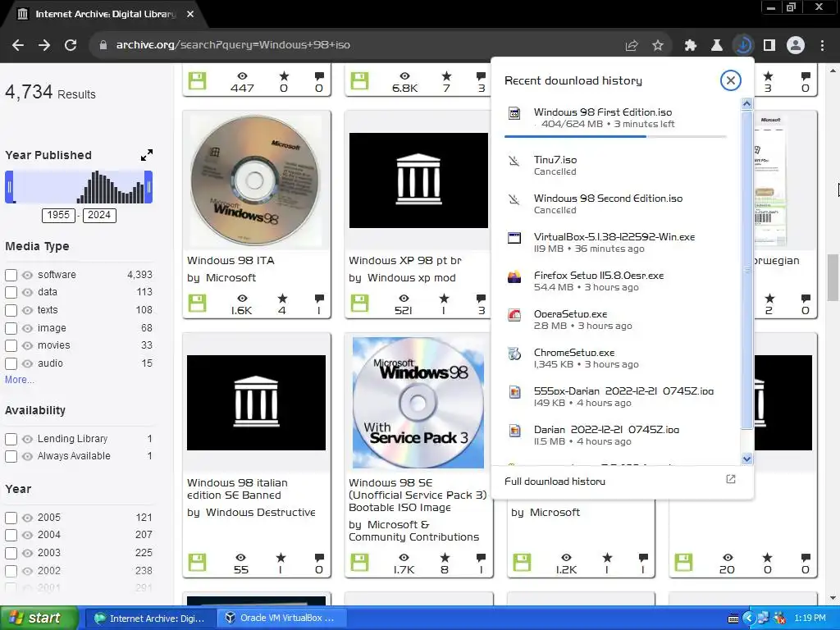Click the VirtualBox installer file icon
The image size is (840, 630).
click(514, 238)
